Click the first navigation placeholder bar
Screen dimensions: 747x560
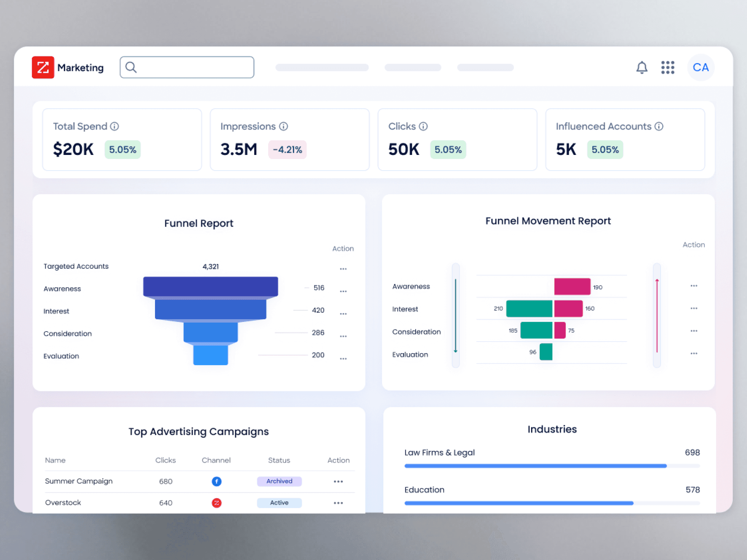coord(322,68)
